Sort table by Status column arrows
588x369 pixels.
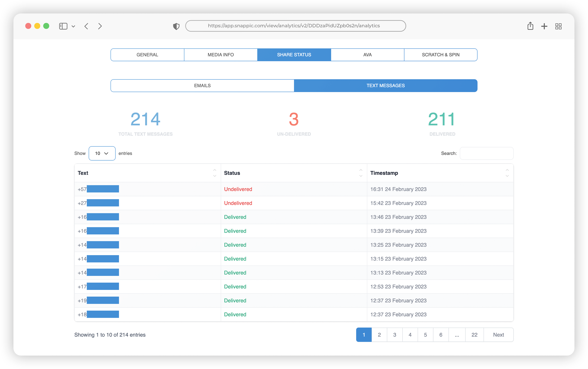point(361,173)
